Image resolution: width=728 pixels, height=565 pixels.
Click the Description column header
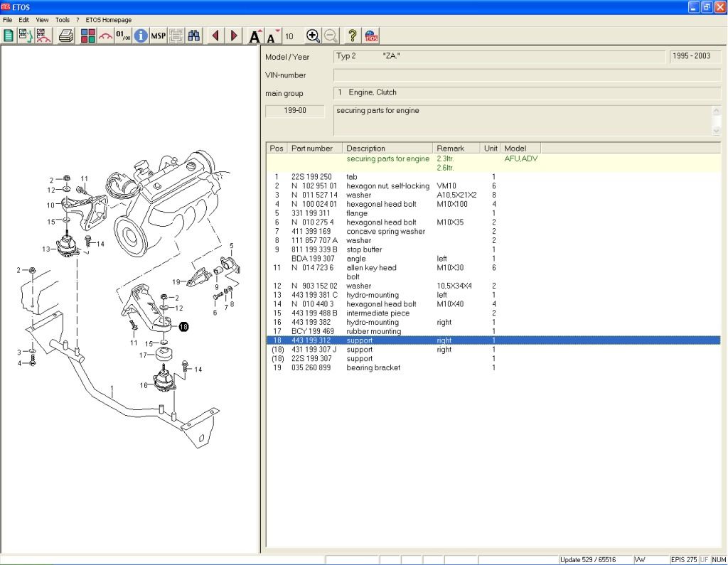coord(387,148)
